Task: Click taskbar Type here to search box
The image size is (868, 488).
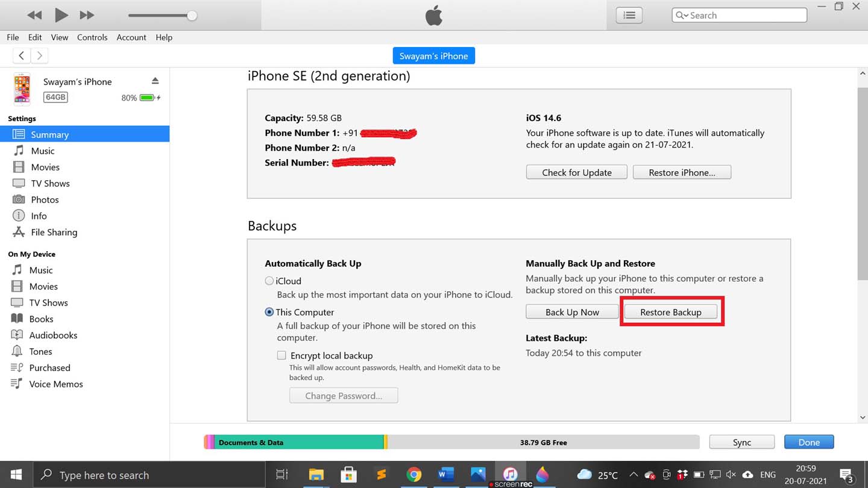Action: 149,475
